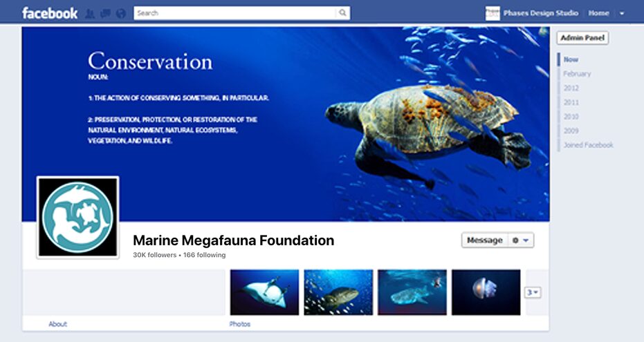View the 30K followers count
Screen dimensions: 644x342
[154, 255]
